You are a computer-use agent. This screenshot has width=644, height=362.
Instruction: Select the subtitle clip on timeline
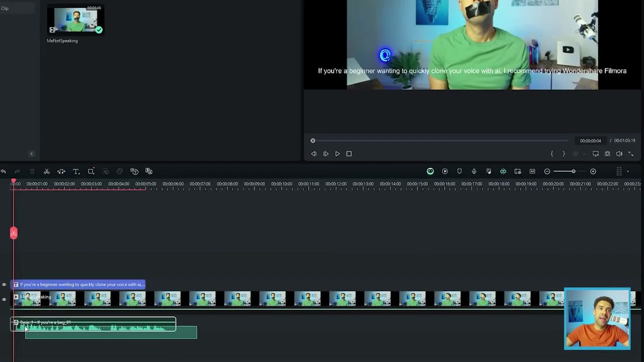click(x=78, y=285)
